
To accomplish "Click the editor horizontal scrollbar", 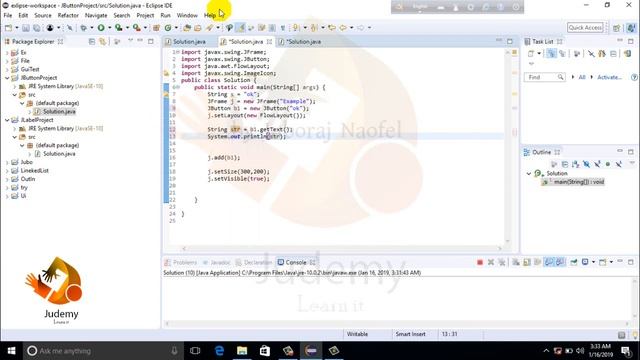I will 342,248.
